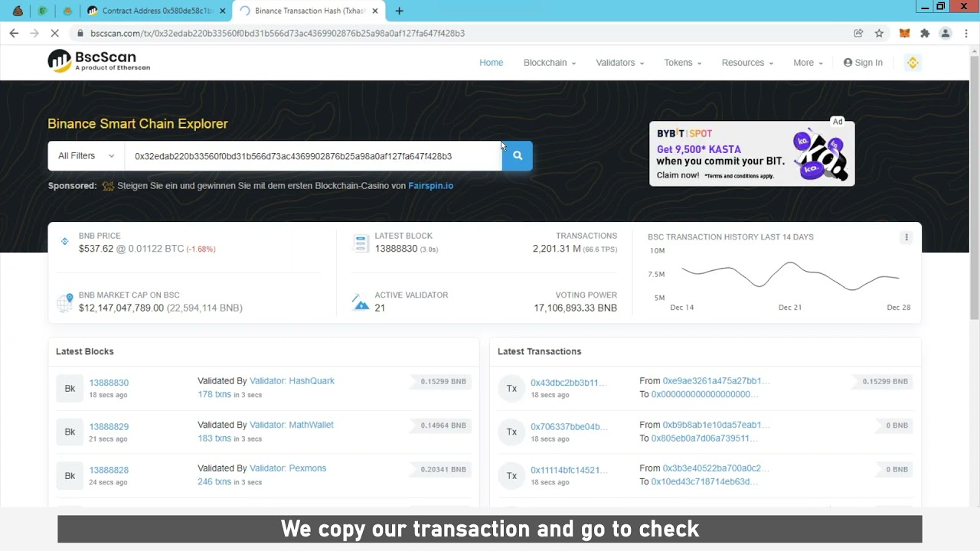Click Sign In

tap(863, 63)
